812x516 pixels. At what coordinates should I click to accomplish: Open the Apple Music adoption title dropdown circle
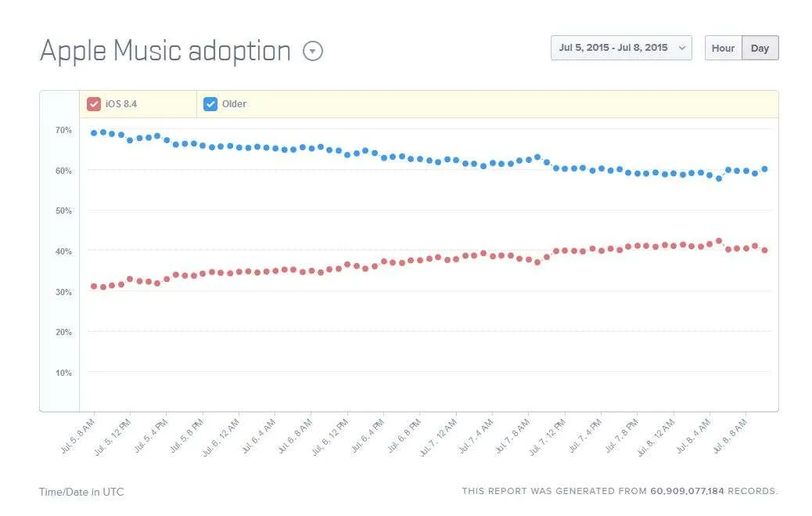(313, 51)
